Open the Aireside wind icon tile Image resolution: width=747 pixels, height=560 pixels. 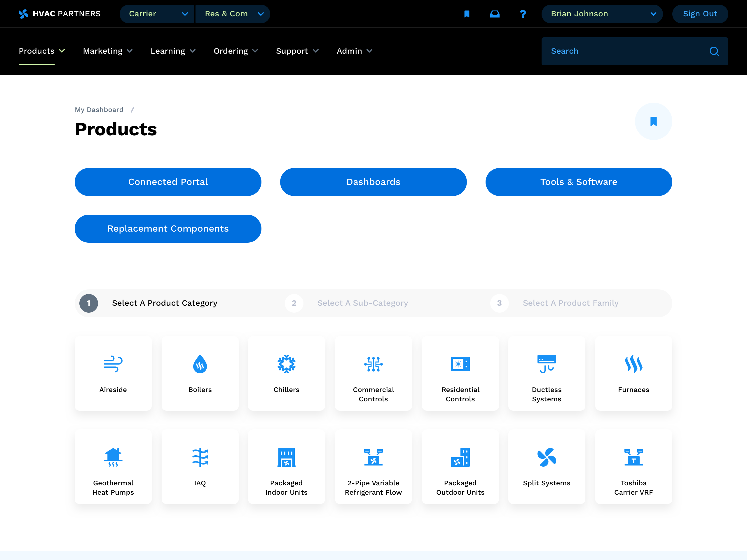[x=113, y=364]
